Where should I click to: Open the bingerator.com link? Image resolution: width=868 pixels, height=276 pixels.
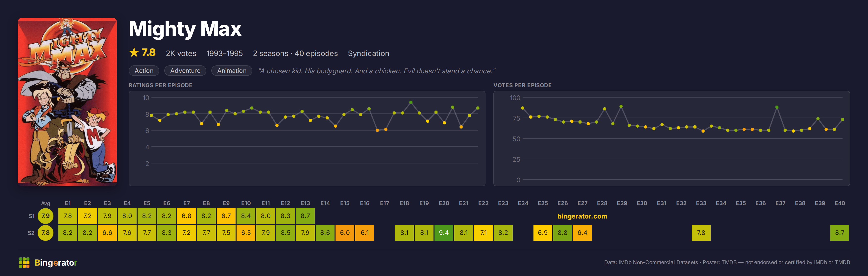(582, 216)
